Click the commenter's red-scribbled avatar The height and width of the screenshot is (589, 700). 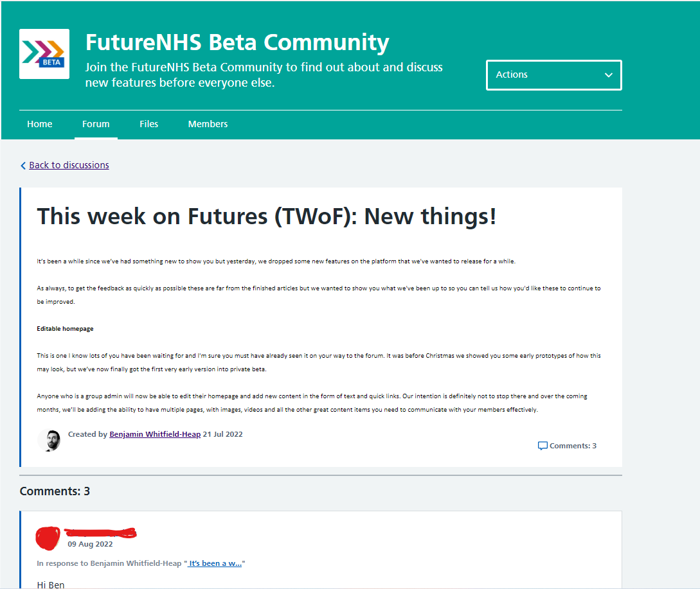point(48,539)
